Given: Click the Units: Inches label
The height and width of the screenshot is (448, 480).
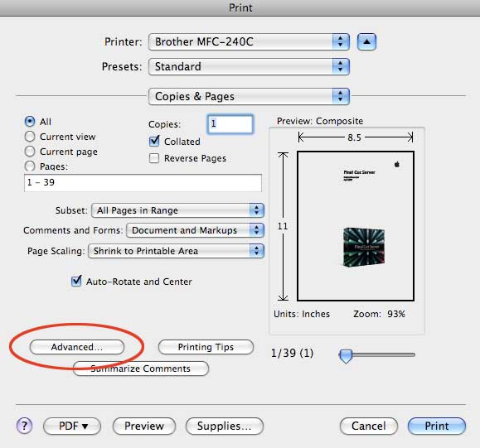Looking at the screenshot, I should click(x=302, y=314).
